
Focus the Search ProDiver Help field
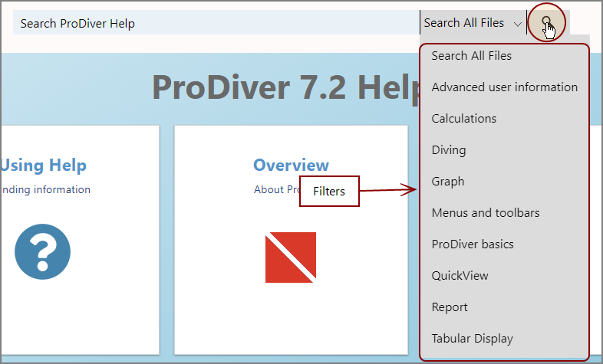pos(215,23)
